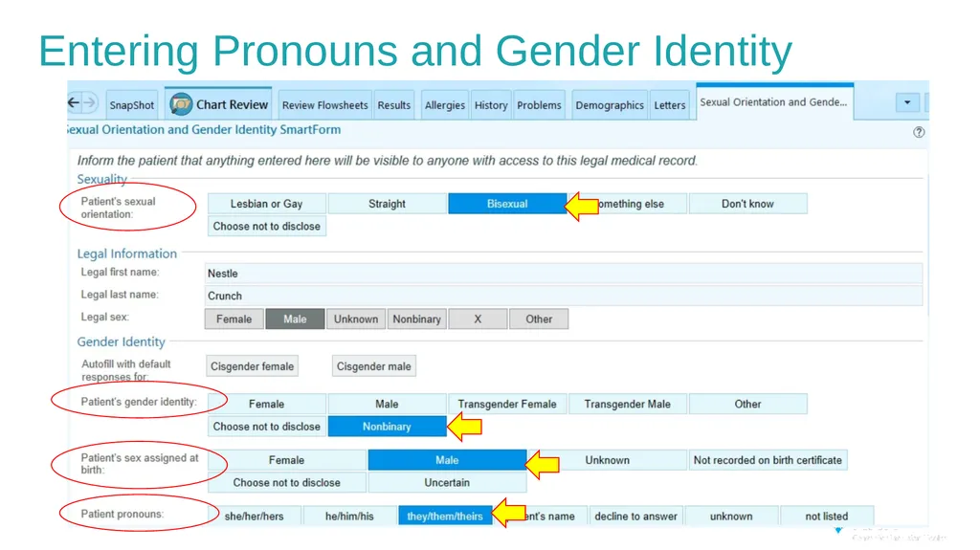The width and height of the screenshot is (980, 550).
Task: Toggle Nonbinary gender identity
Action: [x=387, y=427]
